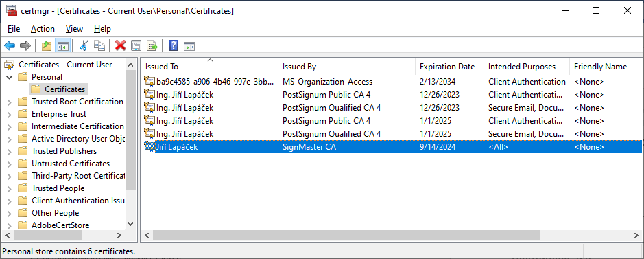Click the tree pane vertical scrollbar thumb
Screen dimensions: 644x259
pyautogui.click(x=130, y=130)
